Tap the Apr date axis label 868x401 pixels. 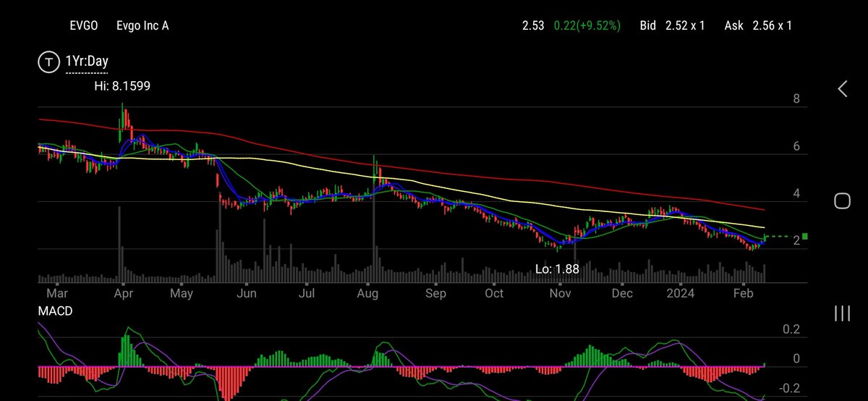123,294
